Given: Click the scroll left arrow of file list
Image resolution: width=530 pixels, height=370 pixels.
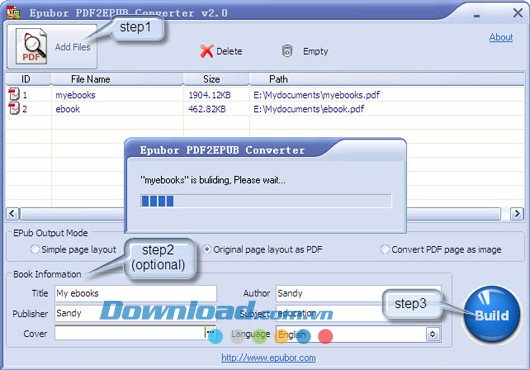Looking at the screenshot, I should (12, 214).
